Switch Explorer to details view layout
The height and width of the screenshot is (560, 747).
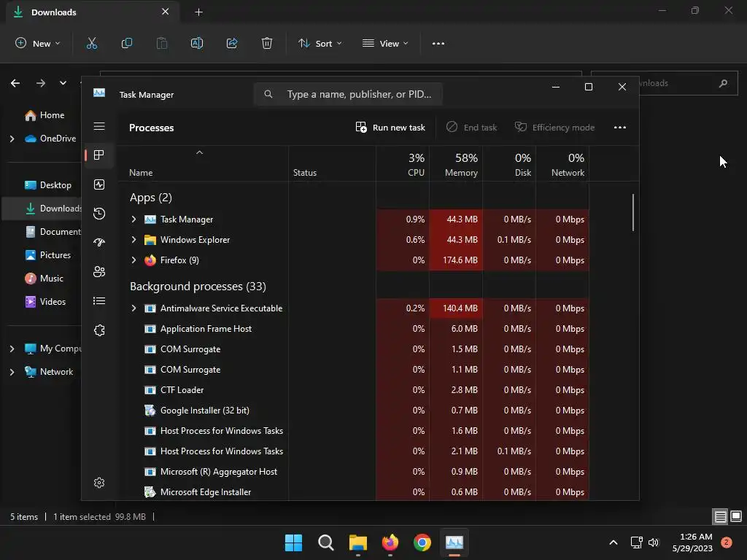[720, 516]
